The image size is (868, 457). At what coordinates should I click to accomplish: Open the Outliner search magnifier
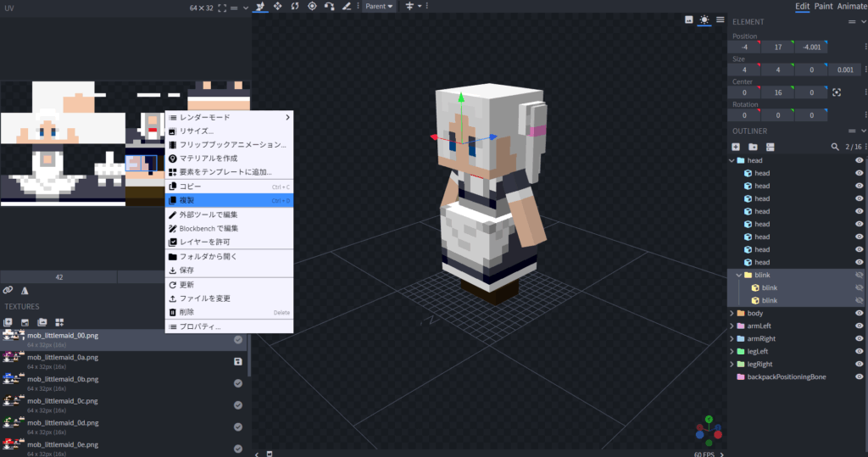(x=834, y=147)
